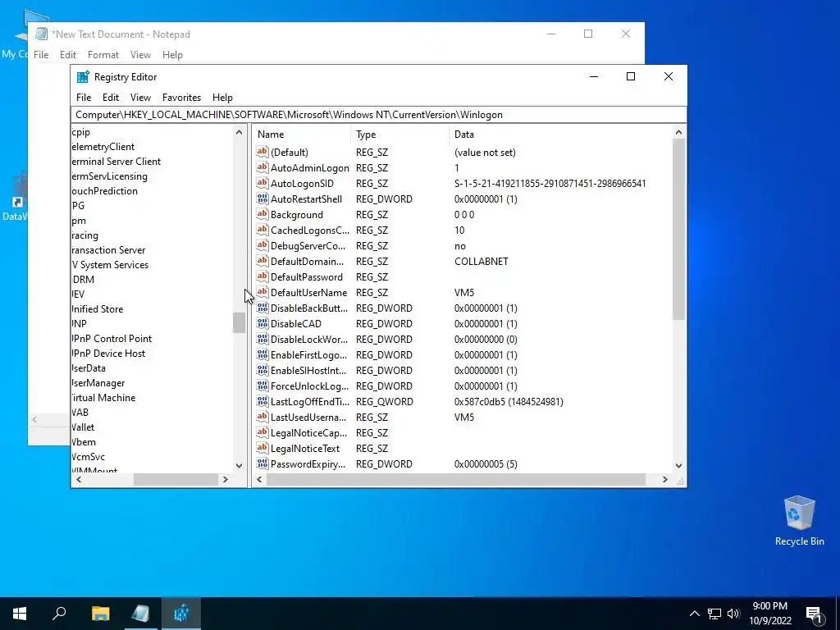The width and height of the screenshot is (840, 630).
Task: Click values pane scroll down arrow
Action: (x=678, y=466)
